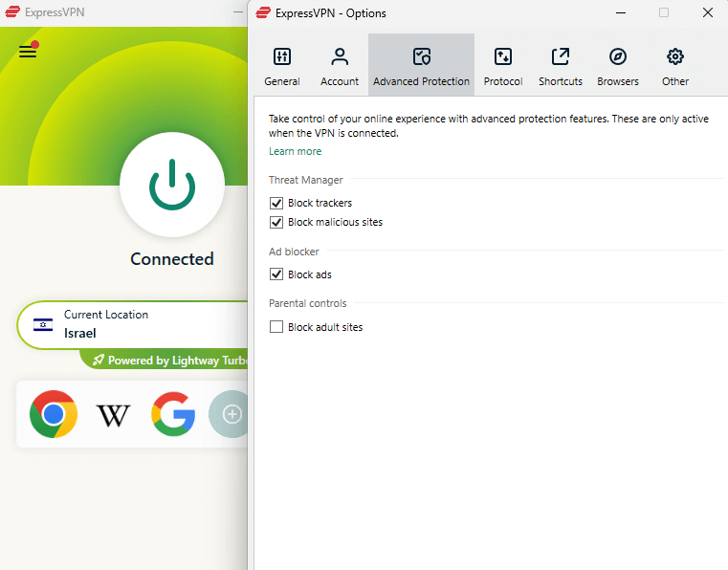
Task: Click the power button to disconnect VPN
Action: [x=172, y=185]
